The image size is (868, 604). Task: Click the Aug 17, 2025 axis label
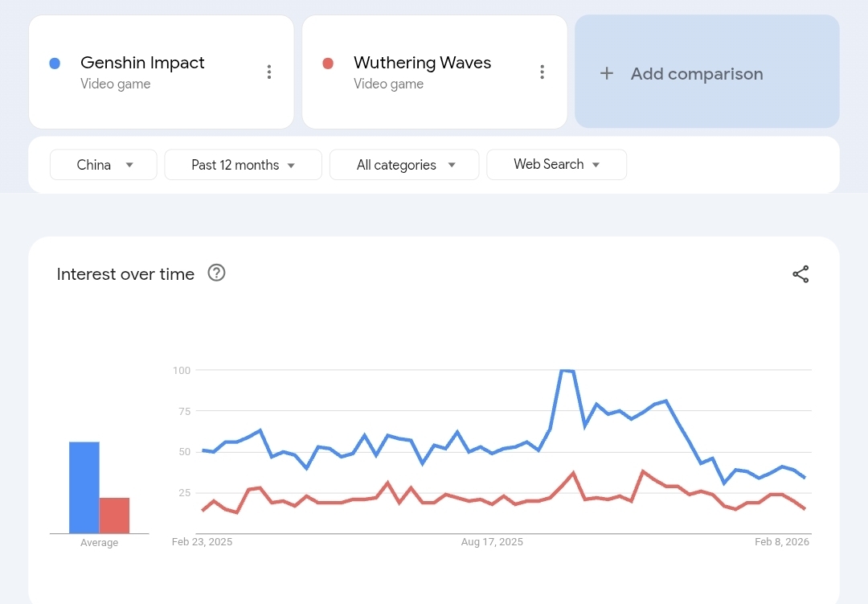coord(492,542)
